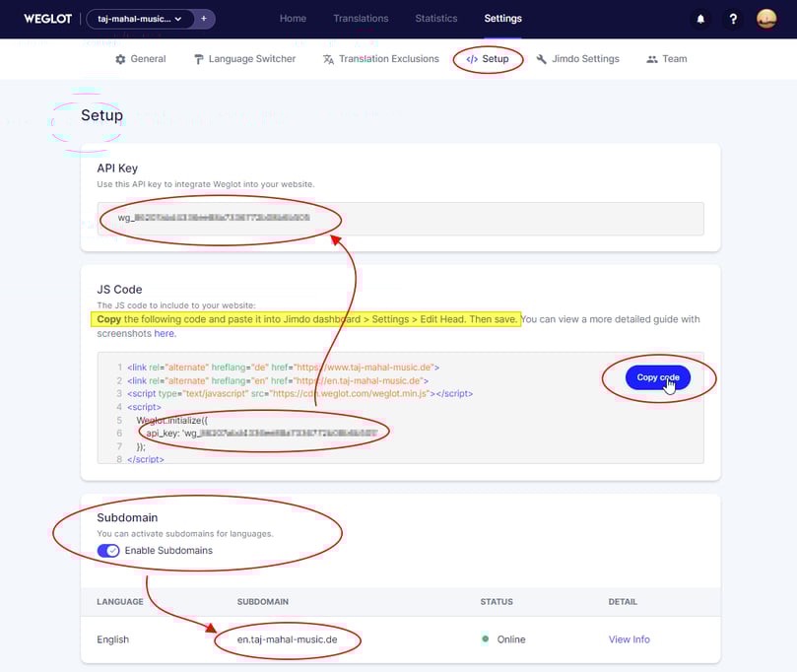Open the Jimdo Settings tab
The image size is (797, 672).
578,59
